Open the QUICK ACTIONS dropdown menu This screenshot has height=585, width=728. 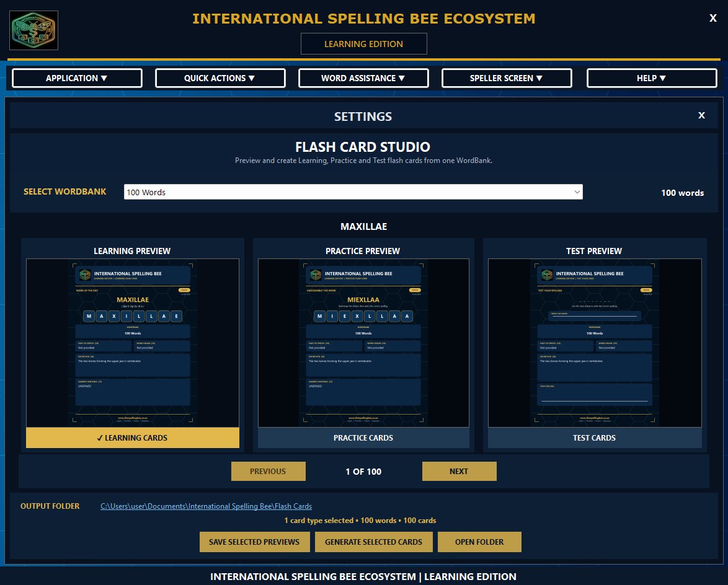coord(220,78)
